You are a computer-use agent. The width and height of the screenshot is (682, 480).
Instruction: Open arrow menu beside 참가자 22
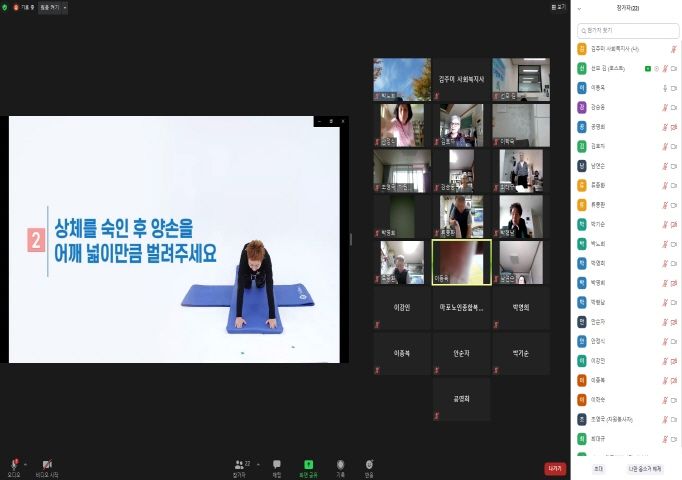click(x=258, y=464)
